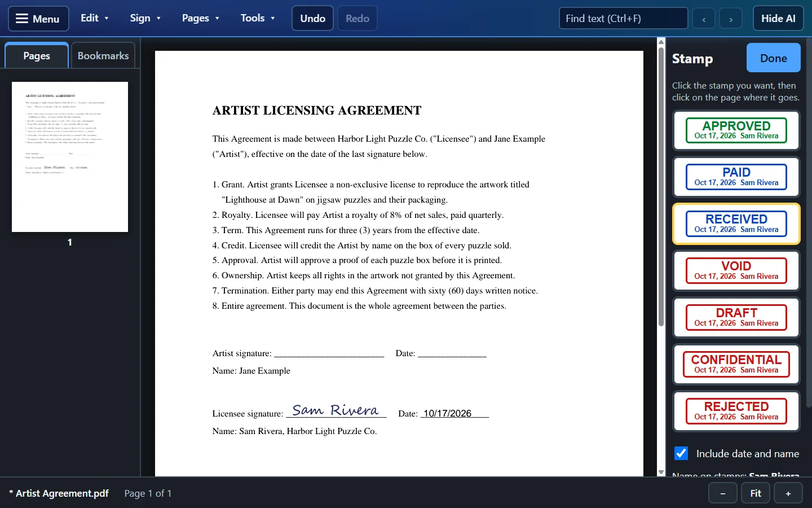
Task: Select the VOID stamp
Action: pos(736,271)
